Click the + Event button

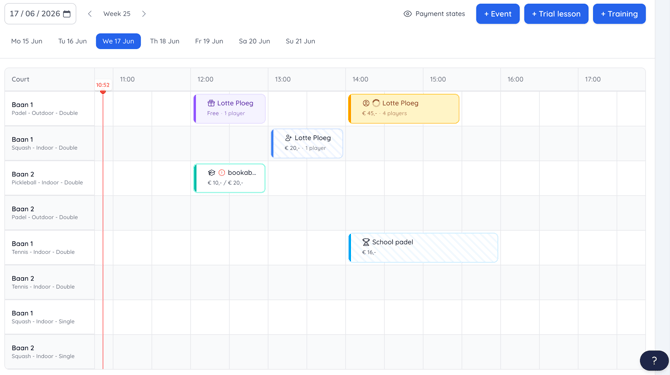[x=498, y=14]
